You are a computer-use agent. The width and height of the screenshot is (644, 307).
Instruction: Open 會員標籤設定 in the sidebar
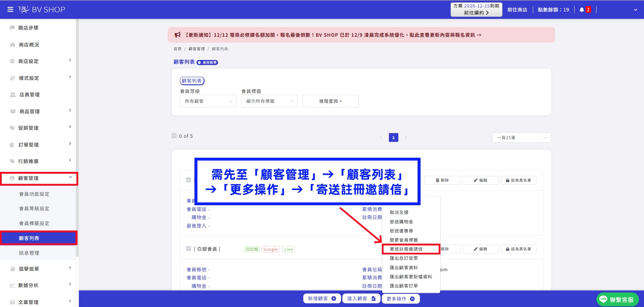point(34,223)
